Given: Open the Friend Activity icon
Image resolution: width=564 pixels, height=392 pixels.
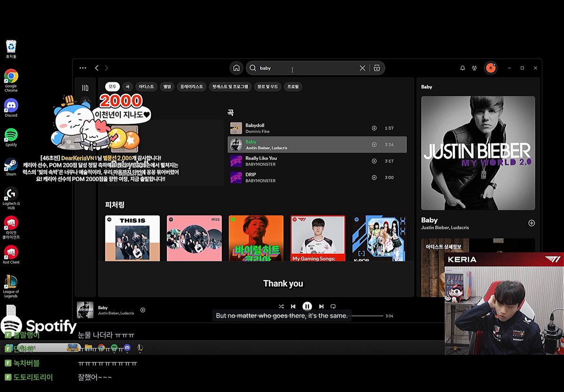Looking at the screenshot, I should click(475, 68).
